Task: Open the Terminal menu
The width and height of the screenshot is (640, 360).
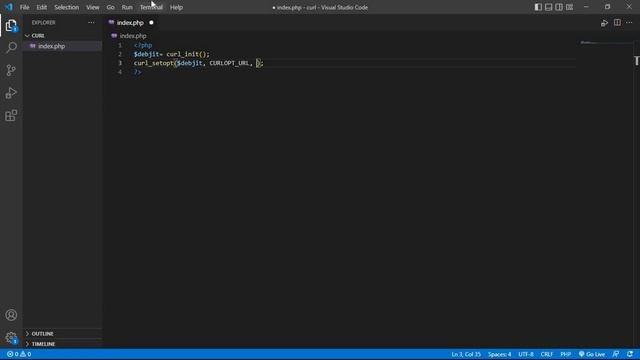Action: [151, 7]
